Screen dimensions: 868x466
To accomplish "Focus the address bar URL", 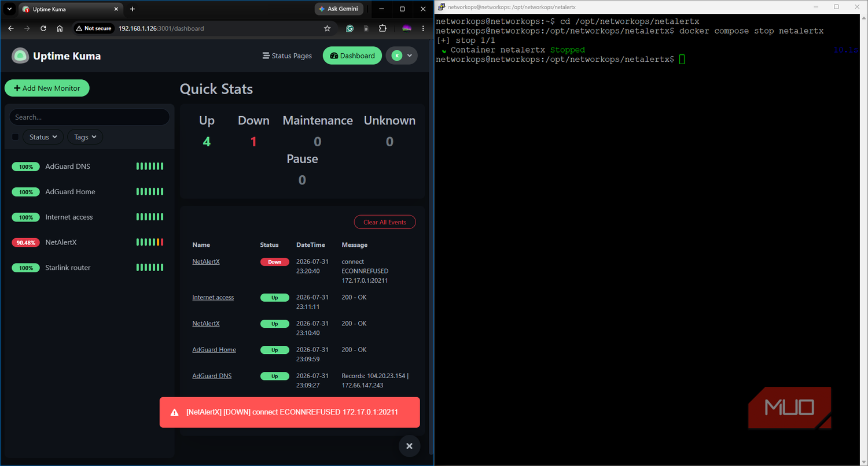I will tap(161, 28).
